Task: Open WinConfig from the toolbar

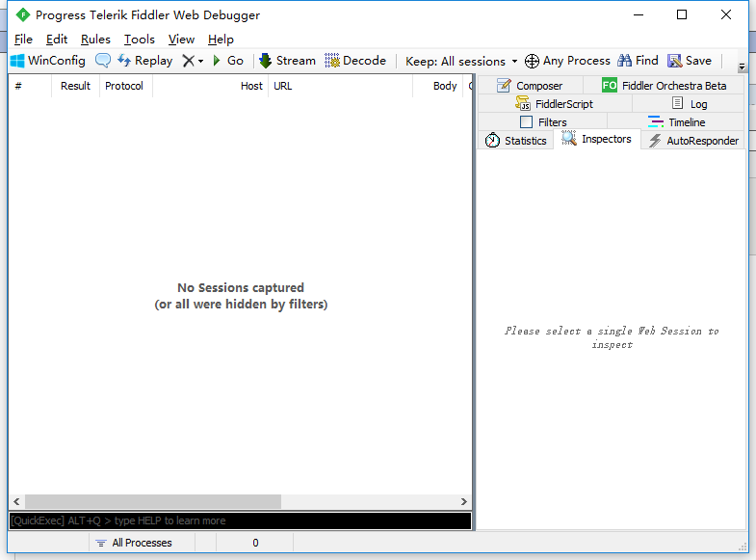Action: [48, 61]
